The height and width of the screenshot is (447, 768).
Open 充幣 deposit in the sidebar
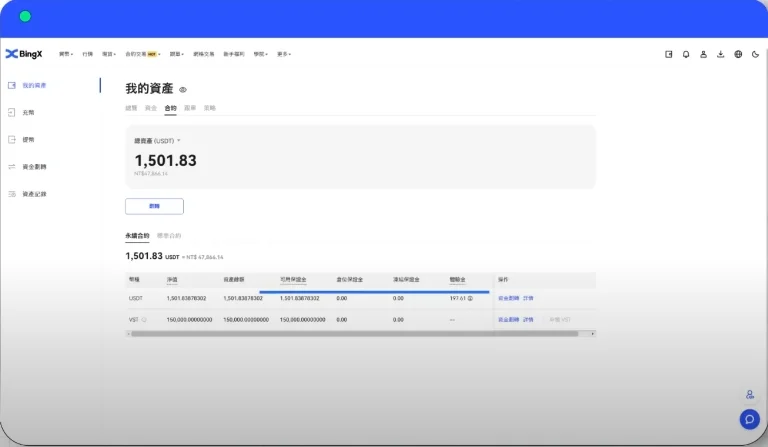tap(28, 113)
